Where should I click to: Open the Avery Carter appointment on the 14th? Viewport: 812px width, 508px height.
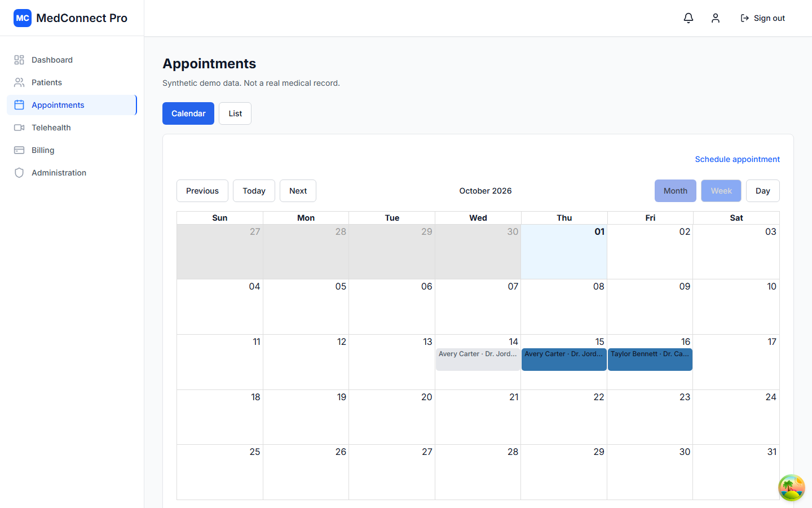[478, 360]
